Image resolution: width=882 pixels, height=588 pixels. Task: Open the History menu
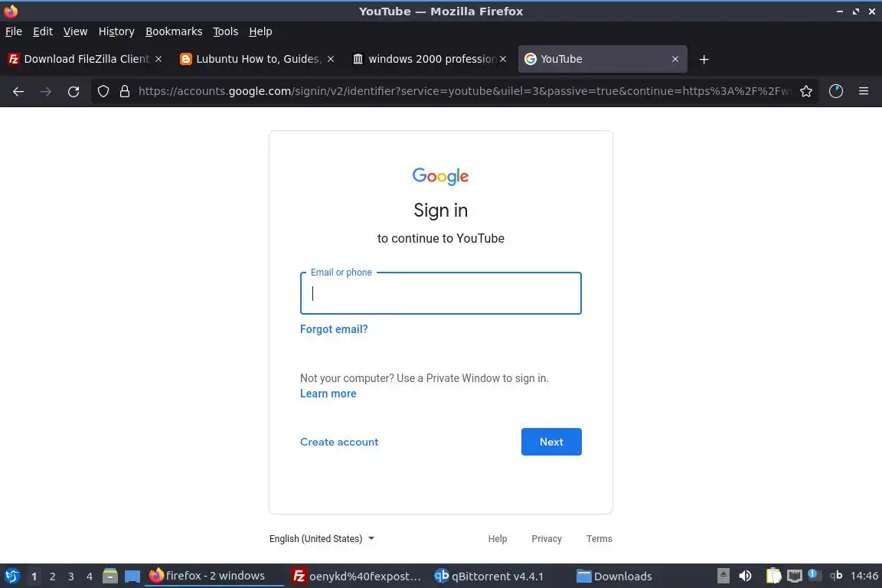[116, 31]
